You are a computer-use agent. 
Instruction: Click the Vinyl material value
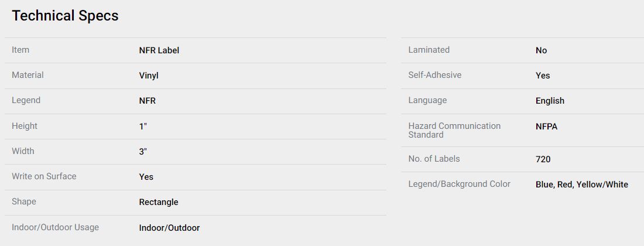click(149, 76)
